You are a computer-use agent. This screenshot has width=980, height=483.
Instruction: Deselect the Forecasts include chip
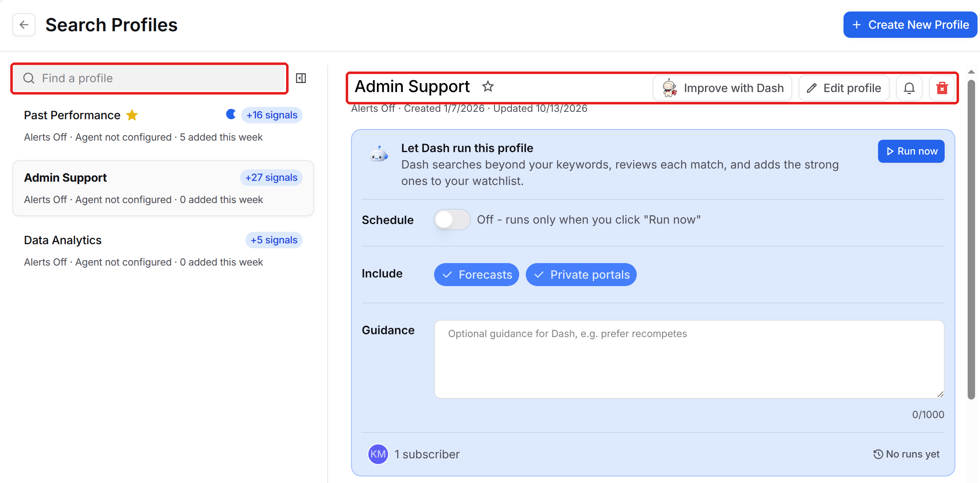pyautogui.click(x=476, y=275)
